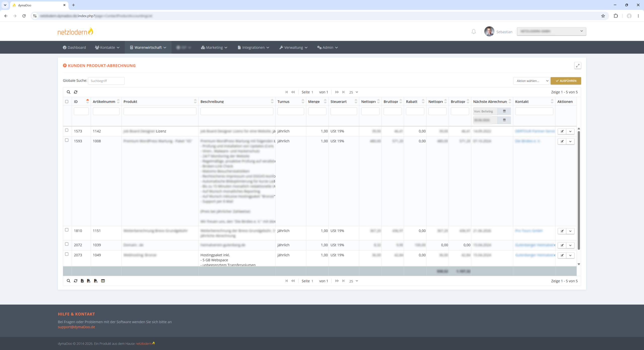Go to last page in top pager
The height and width of the screenshot is (350, 644).
pos(343,92)
